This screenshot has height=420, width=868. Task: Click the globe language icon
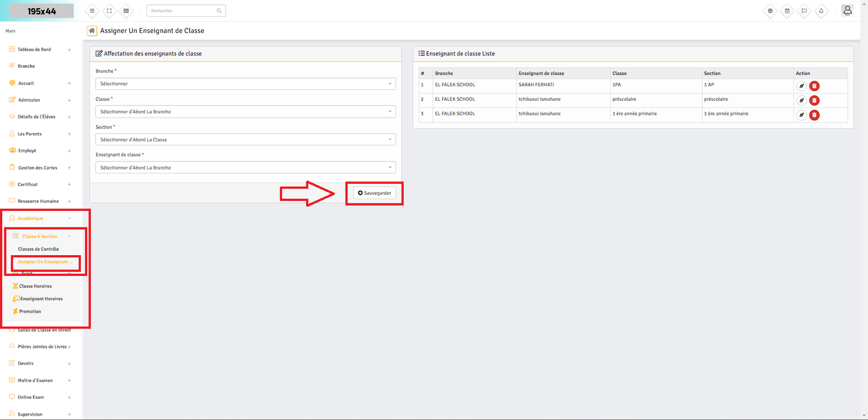[770, 11]
